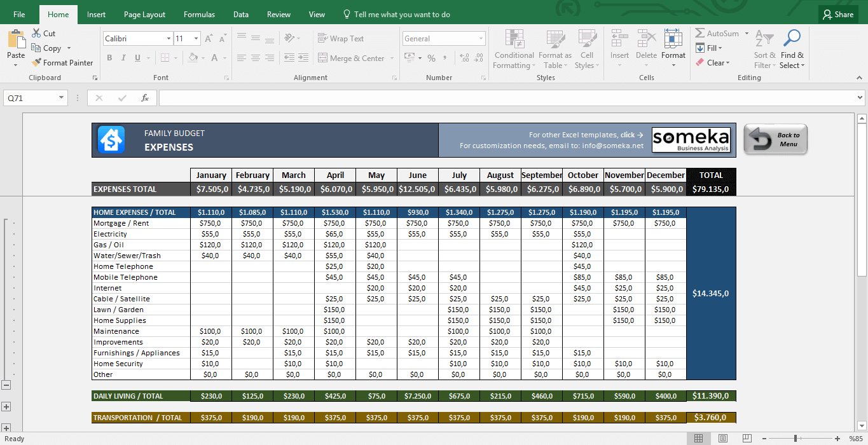Use Find & Select
The image size is (868, 445).
[x=792, y=48]
